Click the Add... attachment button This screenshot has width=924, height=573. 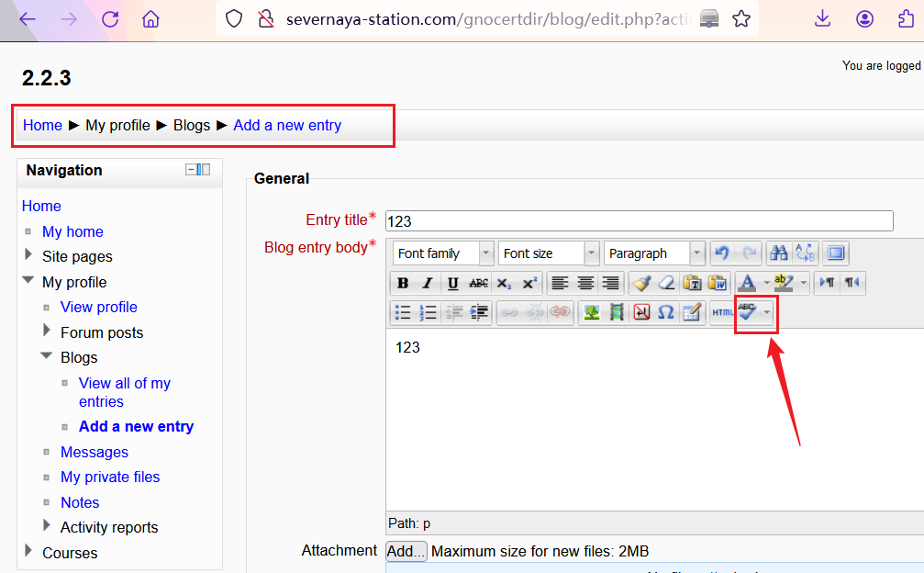[406, 551]
